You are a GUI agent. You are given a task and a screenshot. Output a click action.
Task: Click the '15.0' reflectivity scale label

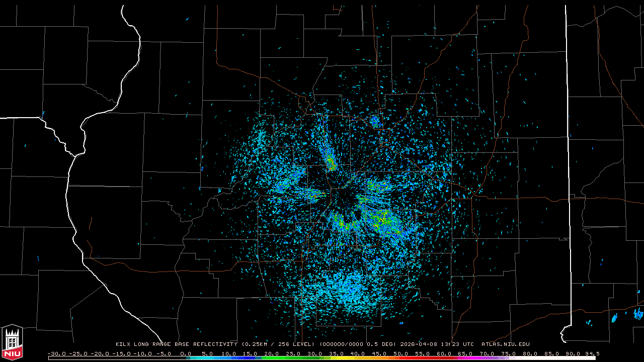click(251, 353)
